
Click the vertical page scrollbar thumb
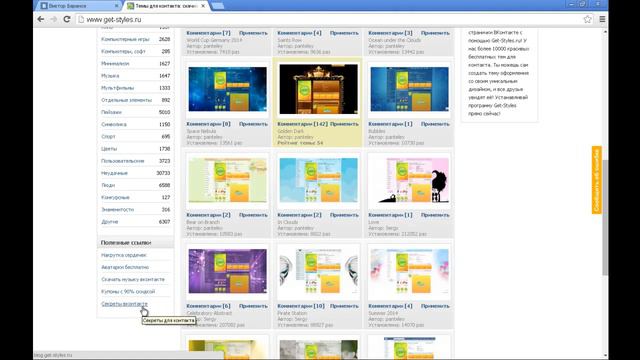(605, 217)
